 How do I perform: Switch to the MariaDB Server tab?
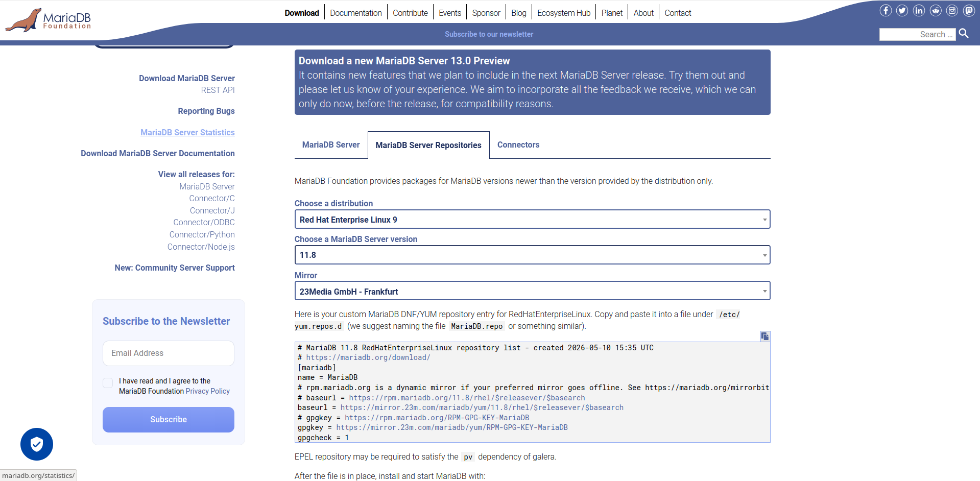pyautogui.click(x=331, y=145)
